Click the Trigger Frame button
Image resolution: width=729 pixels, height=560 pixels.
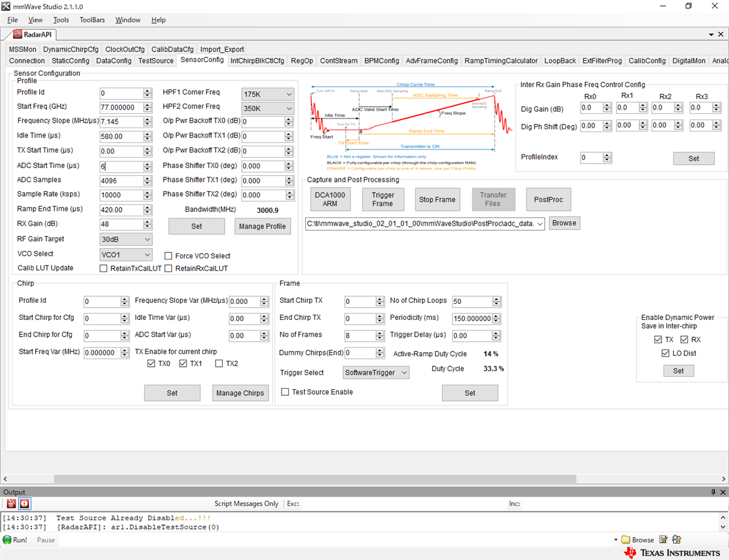pyautogui.click(x=383, y=200)
